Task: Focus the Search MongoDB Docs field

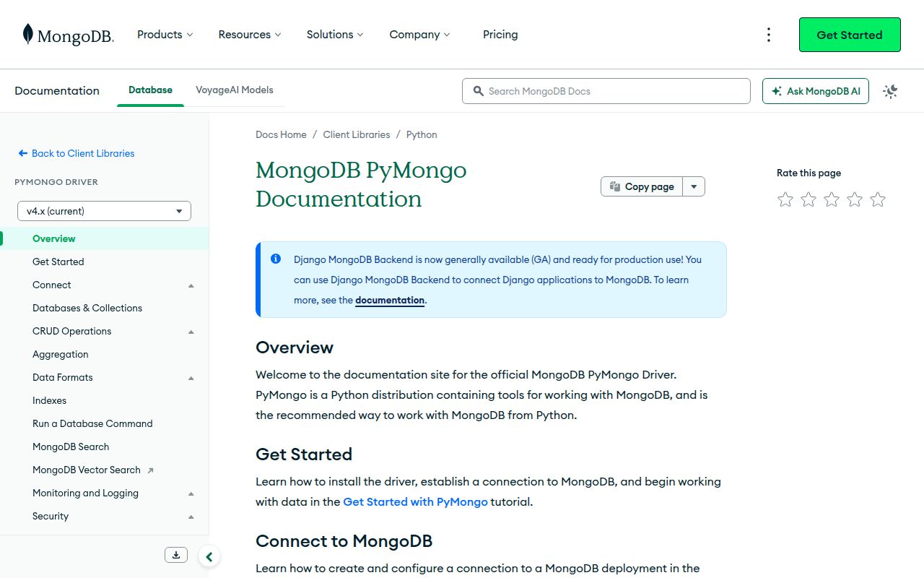Action: pyautogui.click(x=606, y=91)
